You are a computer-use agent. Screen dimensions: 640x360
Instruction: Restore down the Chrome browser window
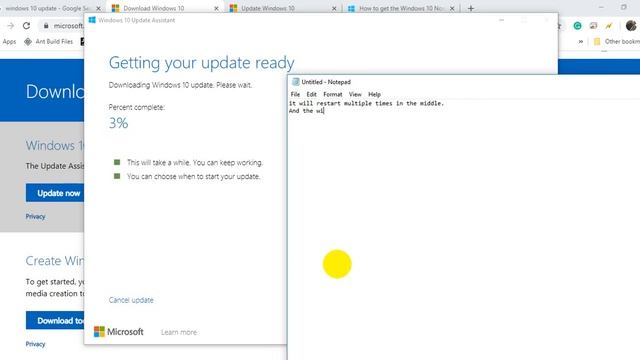click(624, 7)
